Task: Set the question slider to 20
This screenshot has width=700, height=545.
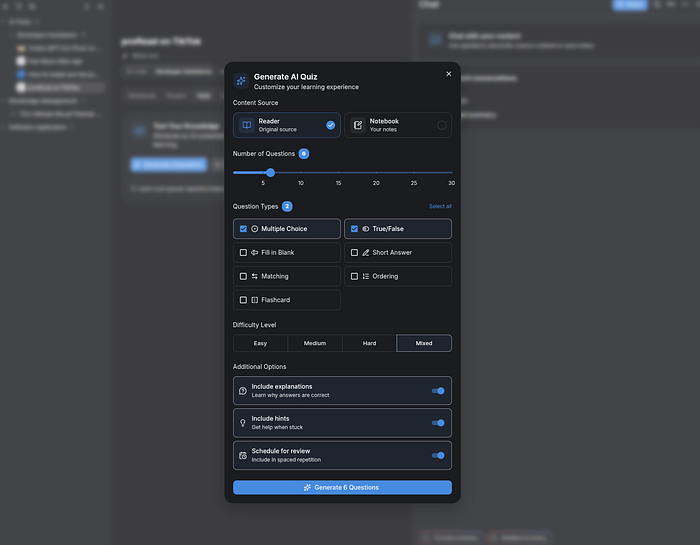Action: (376, 172)
